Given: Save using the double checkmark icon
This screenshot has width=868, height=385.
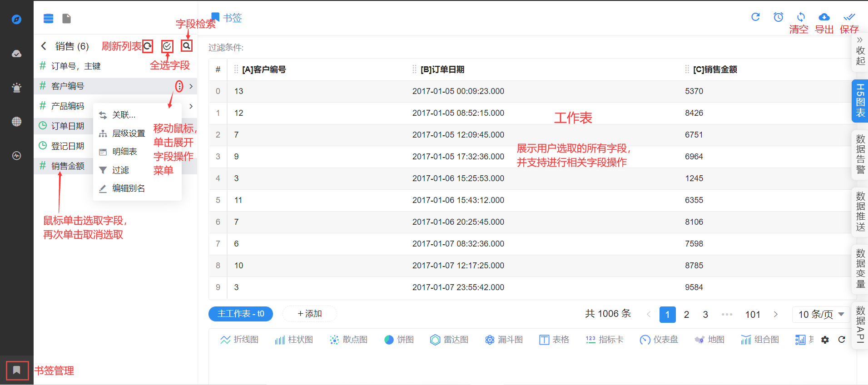Looking at the screenshot, I should coord(849,17).
